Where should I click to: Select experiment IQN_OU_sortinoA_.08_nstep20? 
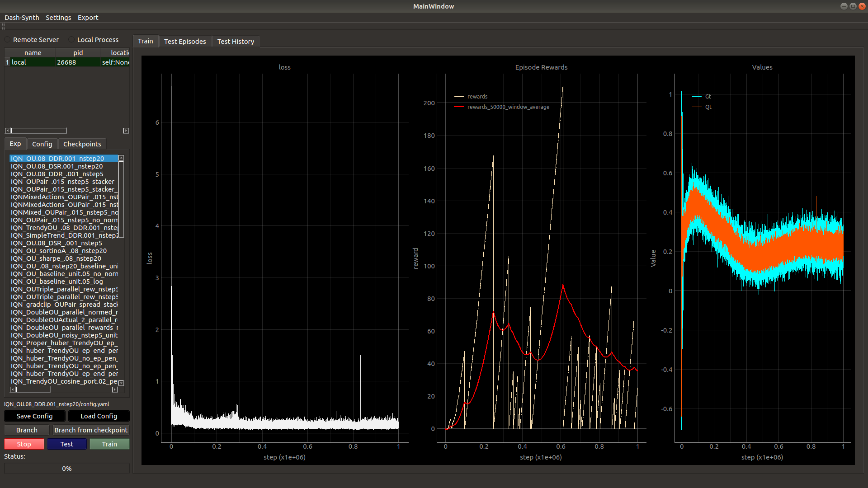64,251
